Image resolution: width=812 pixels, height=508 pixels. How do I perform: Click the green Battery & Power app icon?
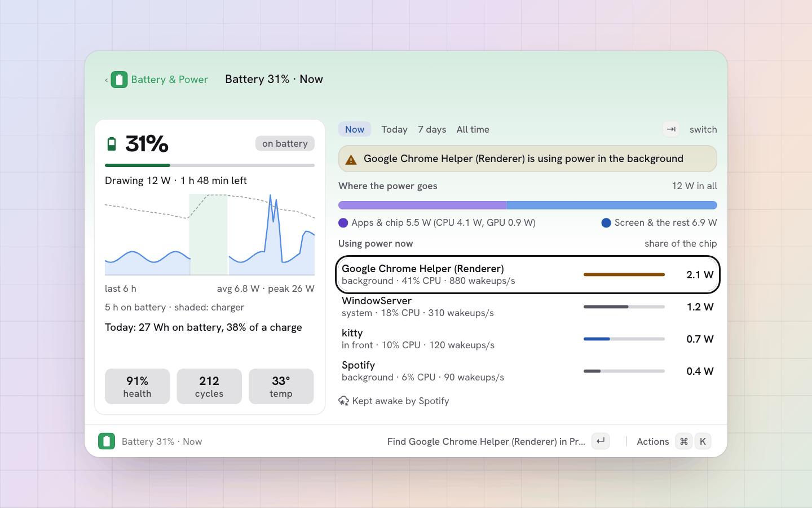coord(119,80)
